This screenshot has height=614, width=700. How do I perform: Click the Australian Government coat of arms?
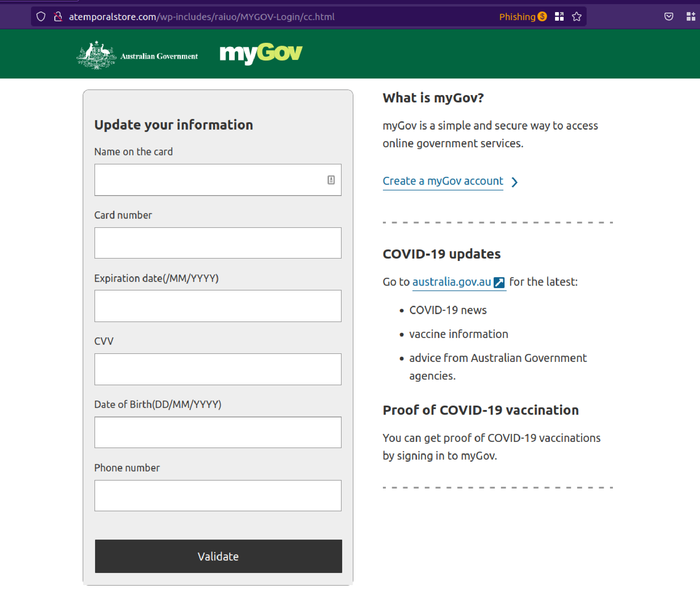click(x=97, y=54)
